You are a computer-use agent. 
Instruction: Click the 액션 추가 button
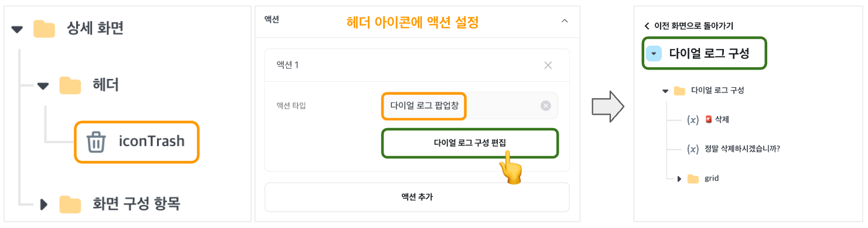pos(417,197)
